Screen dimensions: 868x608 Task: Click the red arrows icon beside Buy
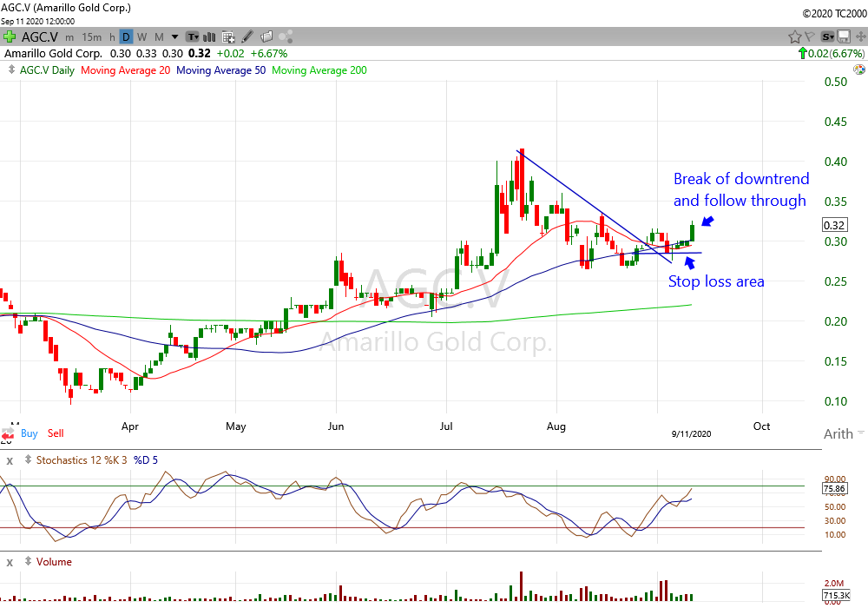click(8, 434)
